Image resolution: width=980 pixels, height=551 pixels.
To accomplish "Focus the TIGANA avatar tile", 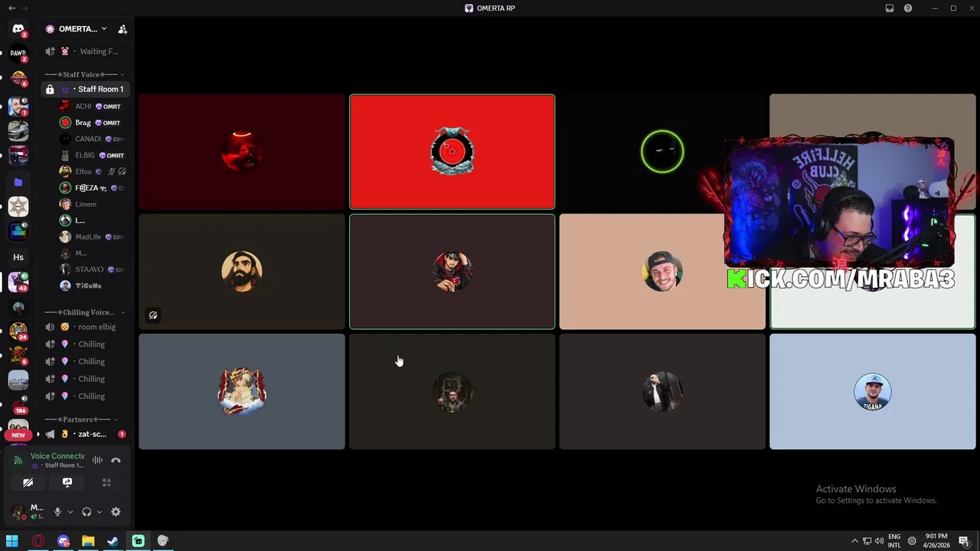I will 872,391.
